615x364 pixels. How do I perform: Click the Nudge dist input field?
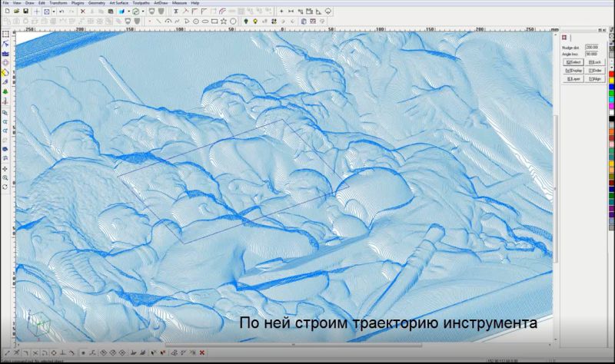tap(592, 48)
